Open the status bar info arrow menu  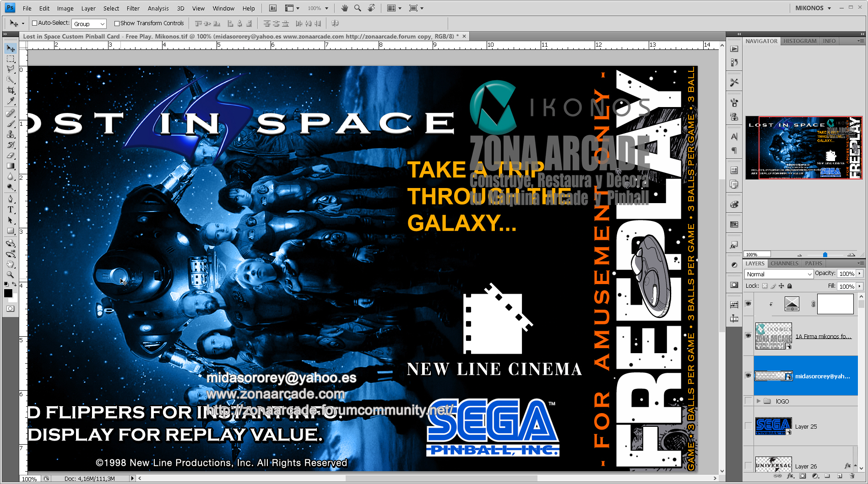coord(132,479)
